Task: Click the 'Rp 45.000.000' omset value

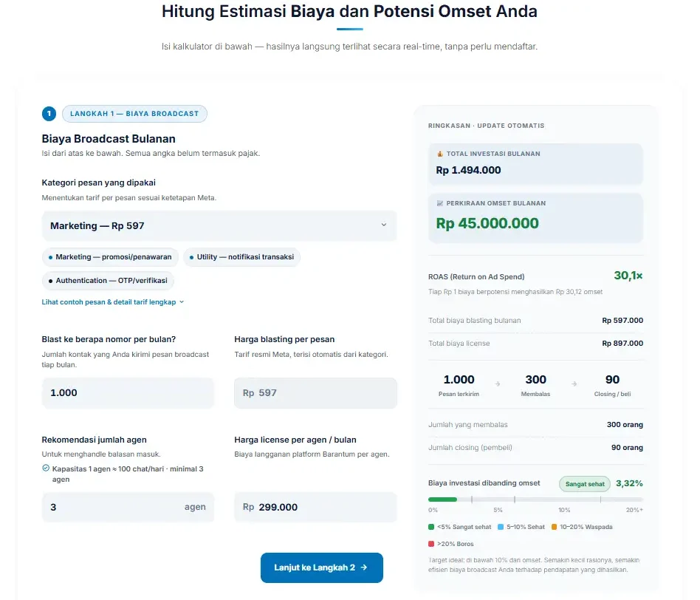Action: click(487, 223)
